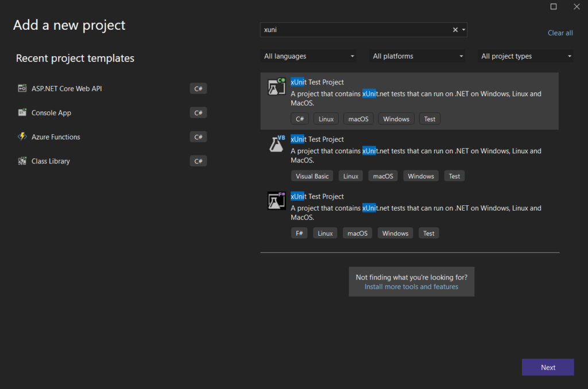Screen dimensions: 588x389
Task: Click the ASP.NET Core Web API icon
Action: click(22, 88)
